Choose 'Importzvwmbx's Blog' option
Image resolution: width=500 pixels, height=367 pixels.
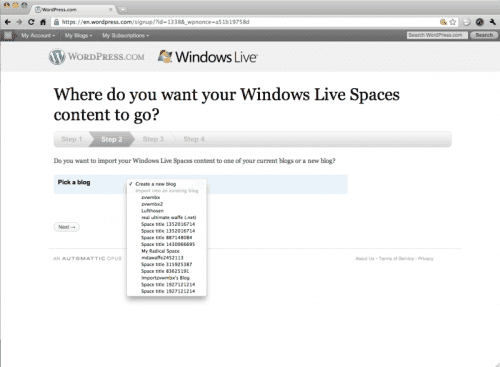tap(166, 278)
